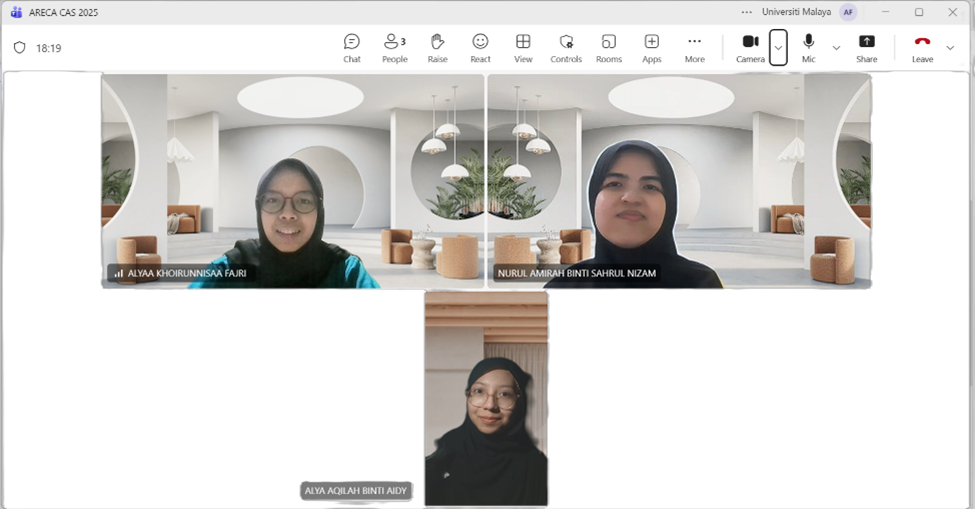Click Universiti Malaya account name
The width and height of the screenshot is (975, 509).
(797, 12)
